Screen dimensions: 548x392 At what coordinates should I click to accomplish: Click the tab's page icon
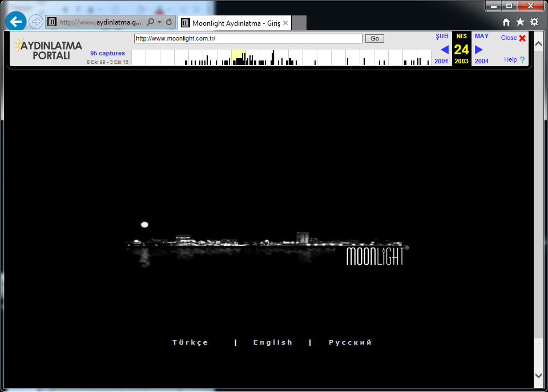coord(185,23)
